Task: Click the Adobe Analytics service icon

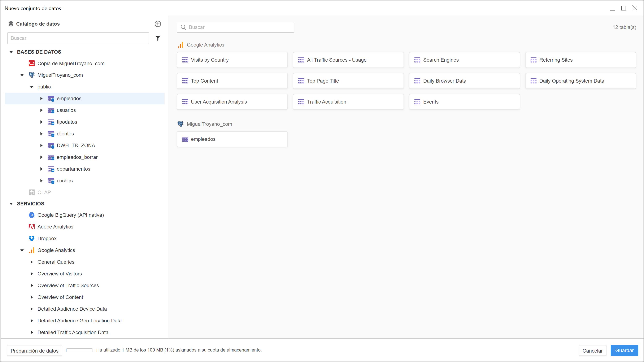Action: point(31,227)
